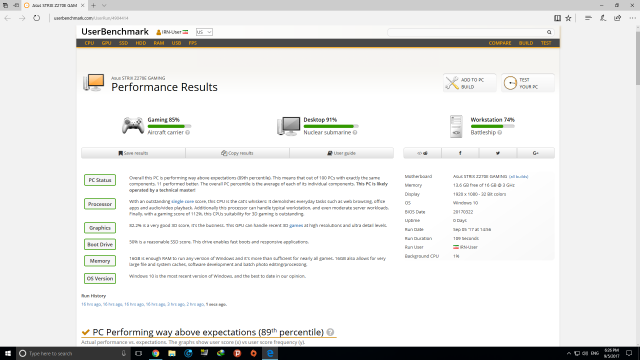Open the GPU category in site navigation
Viewport: 640px width, 360px height.
click(x=107, y=43)
